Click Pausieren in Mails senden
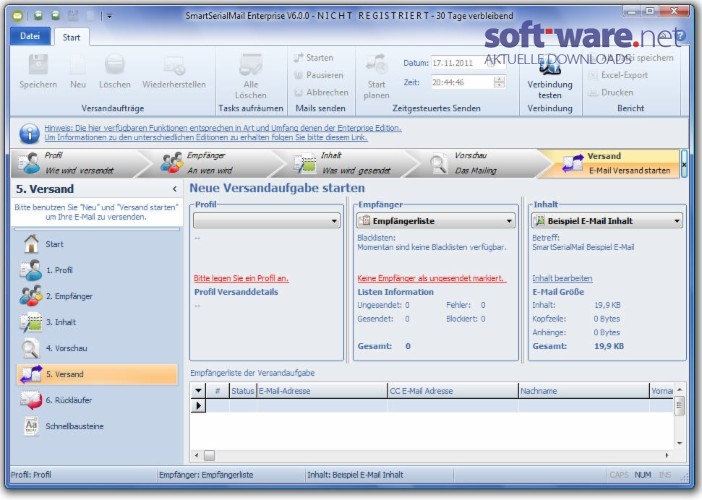 pos(318,75)
